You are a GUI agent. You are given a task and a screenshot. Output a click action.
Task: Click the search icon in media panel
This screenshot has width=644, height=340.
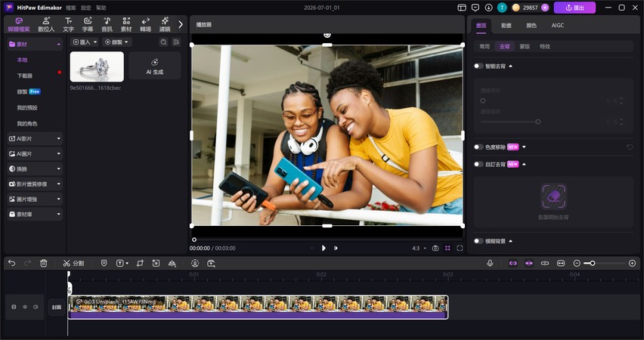pyautogui.click(x=163, y=42)
